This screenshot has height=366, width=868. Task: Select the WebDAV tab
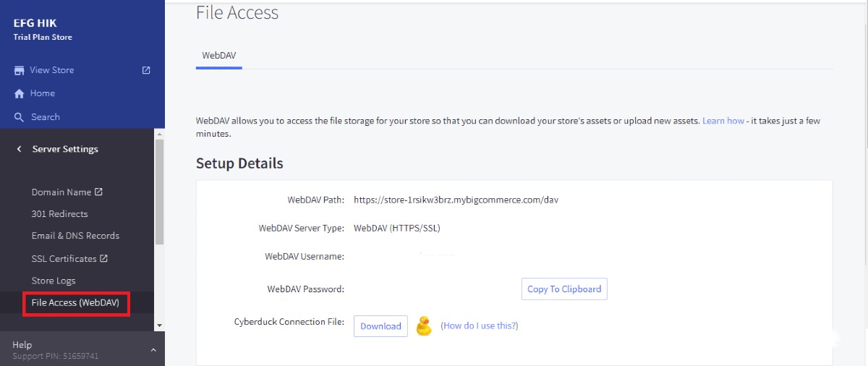tap(219, 55)
